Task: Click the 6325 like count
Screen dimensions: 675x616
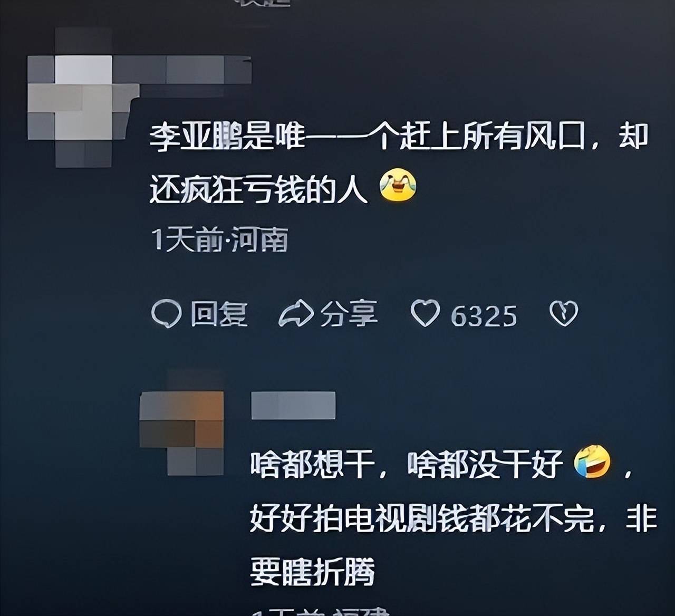Action: 484,316
